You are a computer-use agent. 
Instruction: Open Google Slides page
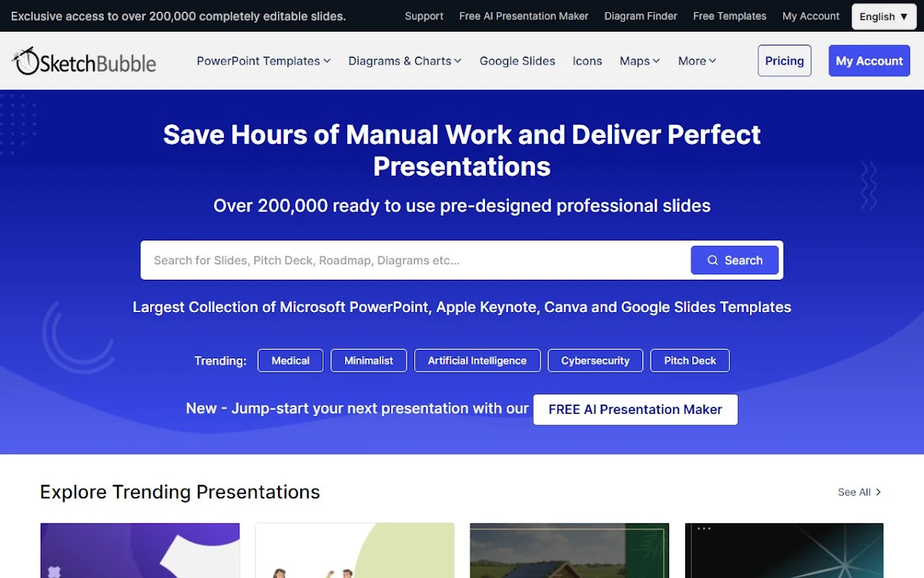pyautogui.click(x=517, y=61)
